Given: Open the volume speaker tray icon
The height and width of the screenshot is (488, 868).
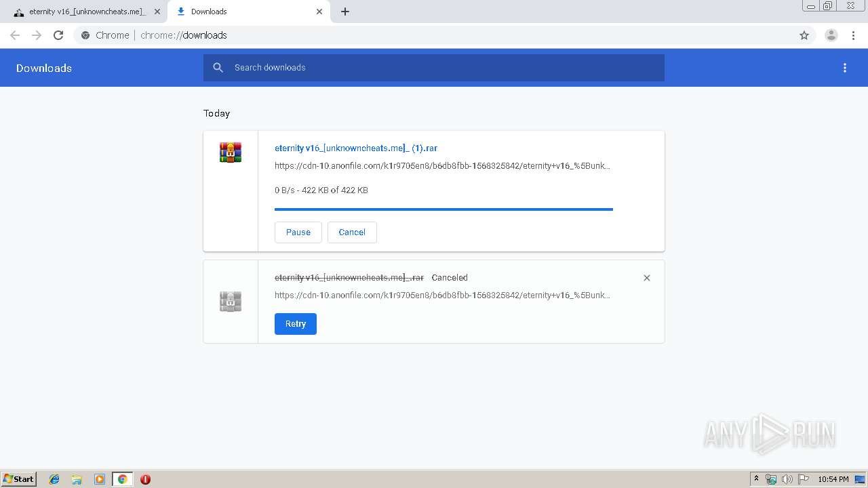Looking at the screenshot, I should pos(787,479).
